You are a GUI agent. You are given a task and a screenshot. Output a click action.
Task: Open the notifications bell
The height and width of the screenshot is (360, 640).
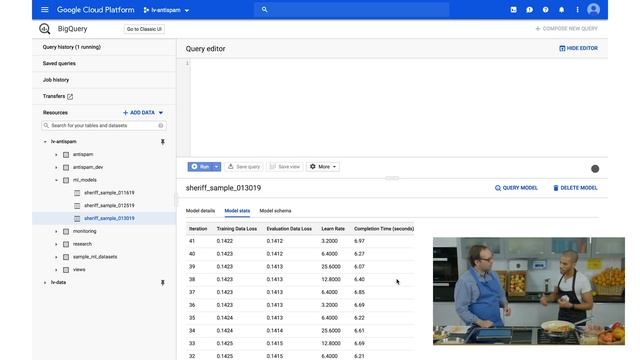tap(562, 10)
